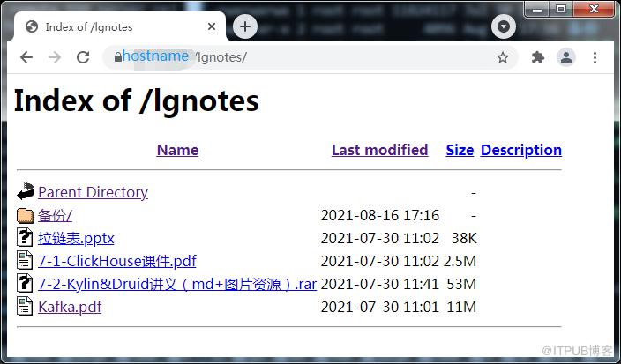This screenshot has width=621, height=364.
Task: Select the 53M size value
Action: [461, 284]
